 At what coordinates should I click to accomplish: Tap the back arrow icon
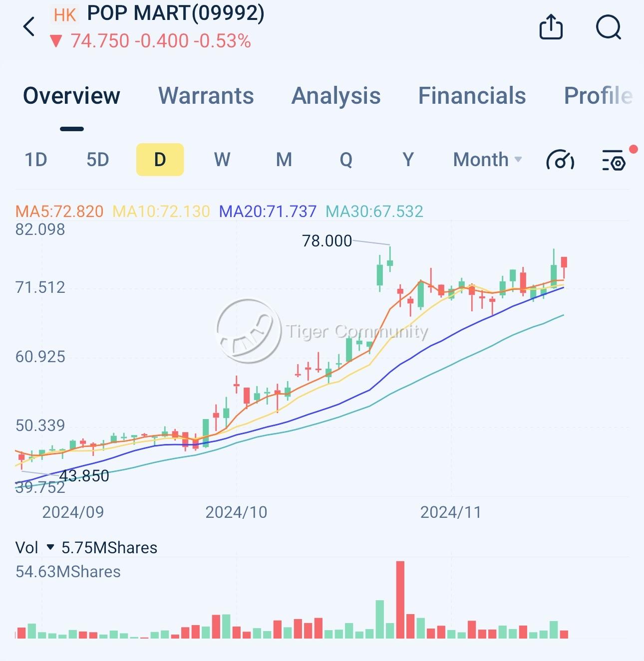pyautogui.click(x=29, y=26)
